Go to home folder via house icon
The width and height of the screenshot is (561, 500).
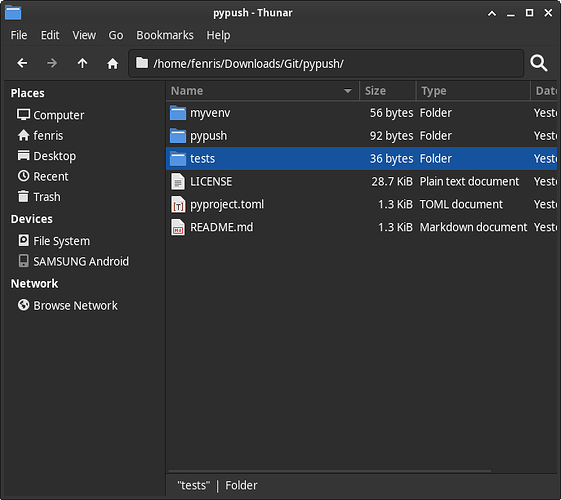coord(113,63)
